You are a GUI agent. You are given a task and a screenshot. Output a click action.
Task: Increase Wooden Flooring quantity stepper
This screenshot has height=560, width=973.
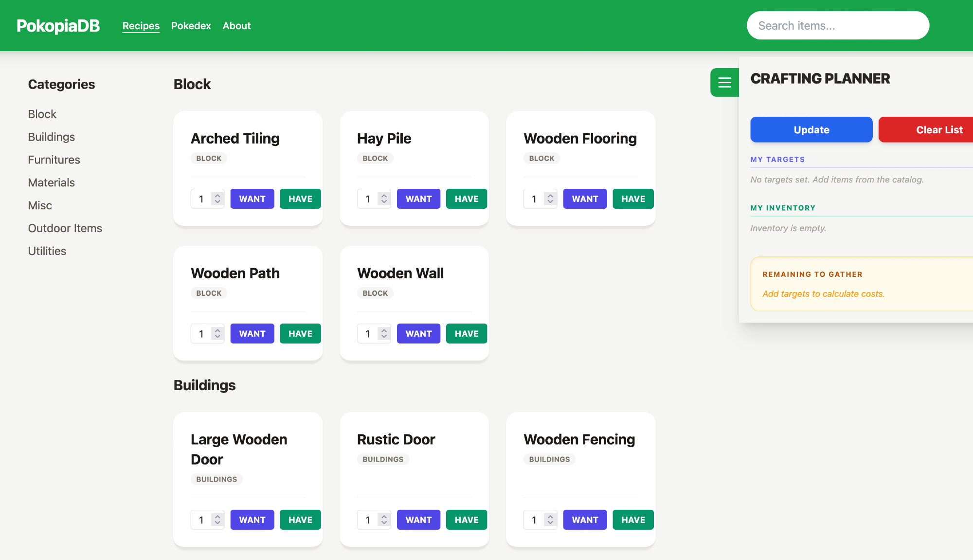click(550, 196)
